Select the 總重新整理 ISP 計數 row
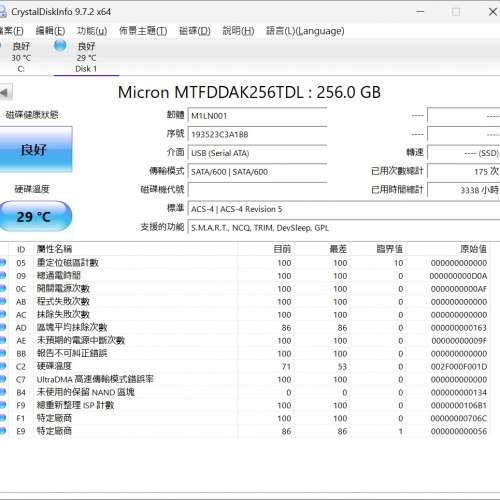Viewport: 500px width, 500px height. point(245,405)
